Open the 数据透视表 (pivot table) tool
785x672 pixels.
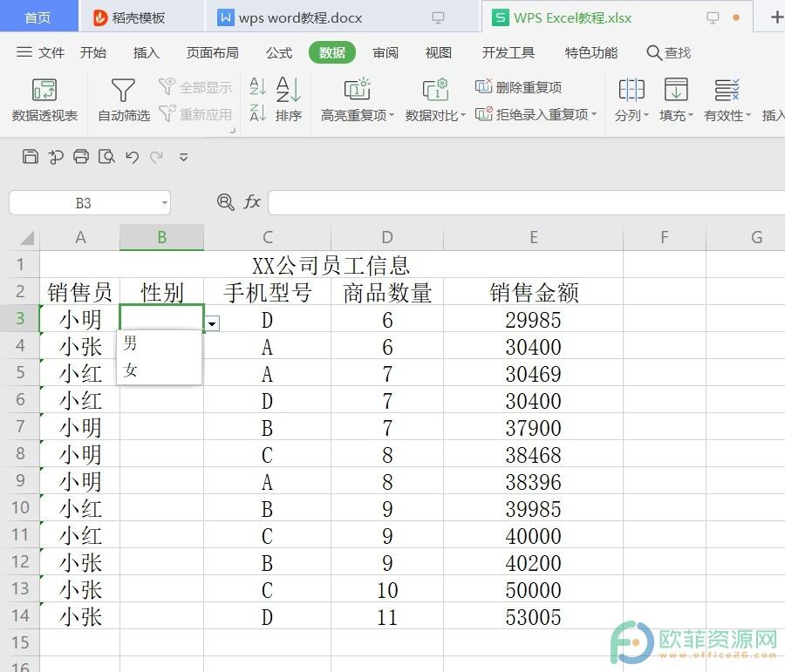(44, 99)
